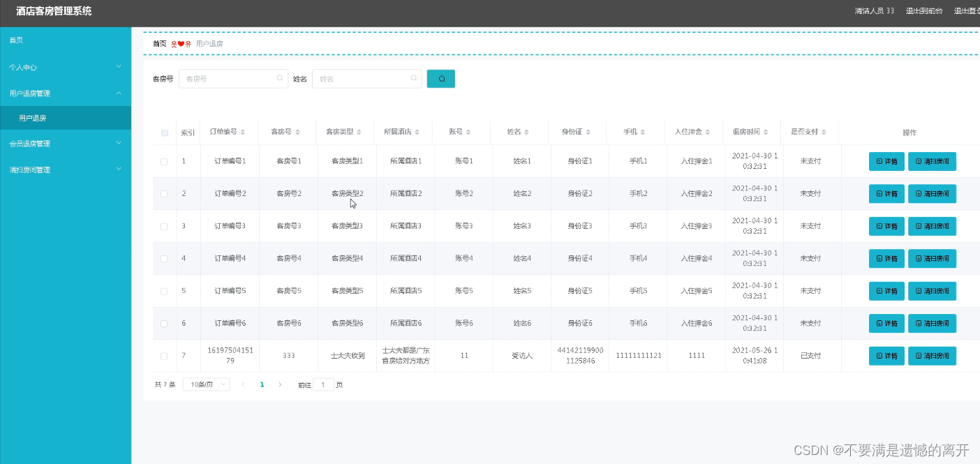The image size is (980, 464).
Task: Click 共 7 条 total count text
Action: [165, 384]
